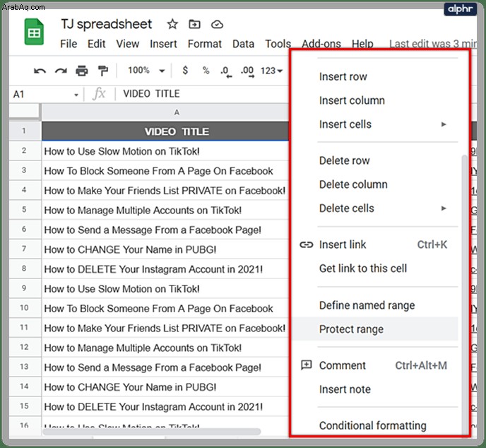The height and width of the screenshot is (448, 486).
Task: Select the VIDEO TITLE header cell
Action: tap(165, 131)
